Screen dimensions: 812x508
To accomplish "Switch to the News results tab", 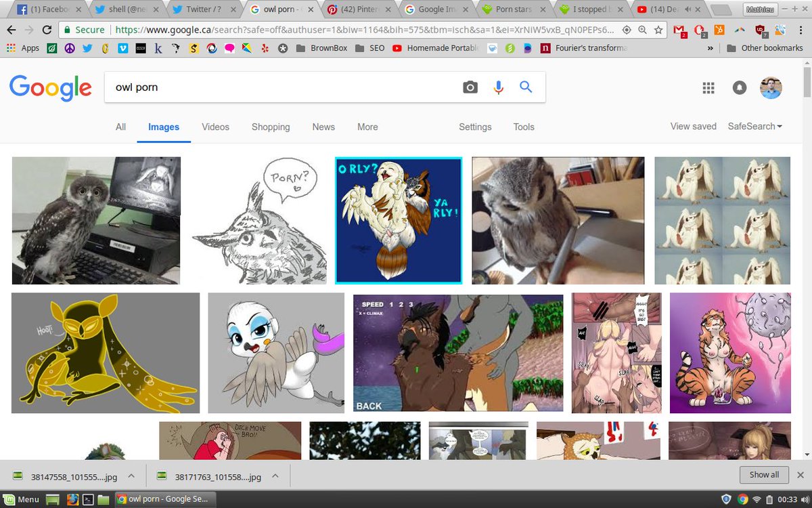I will [323, 127].
